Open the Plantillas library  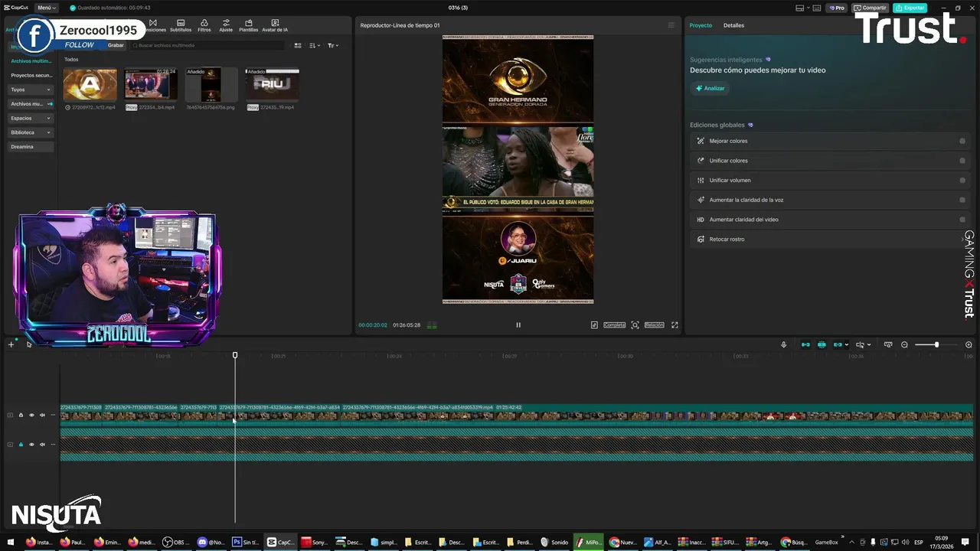249,26
